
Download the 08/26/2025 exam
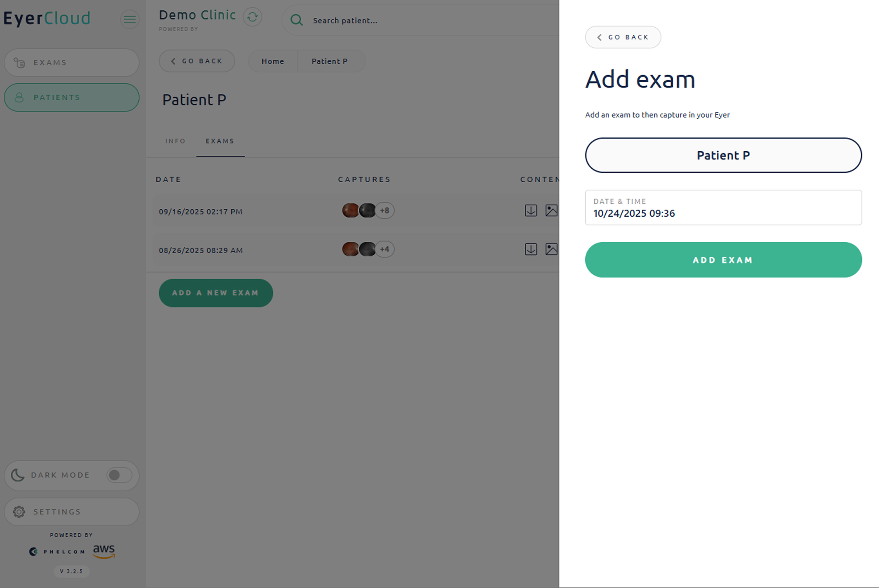pyautogui.click(x=531, y=249)
